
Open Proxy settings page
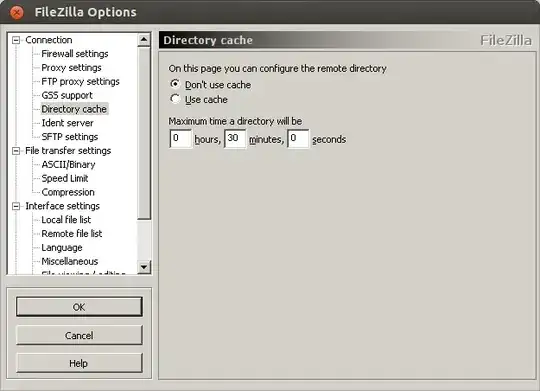click(71, 68)
